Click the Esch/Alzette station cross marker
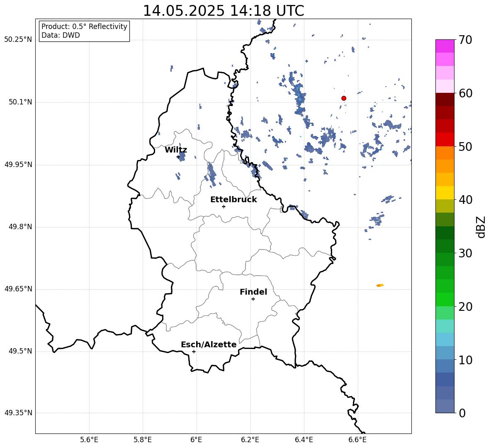The height and width of the screenshot is (448, 491). 194,351
